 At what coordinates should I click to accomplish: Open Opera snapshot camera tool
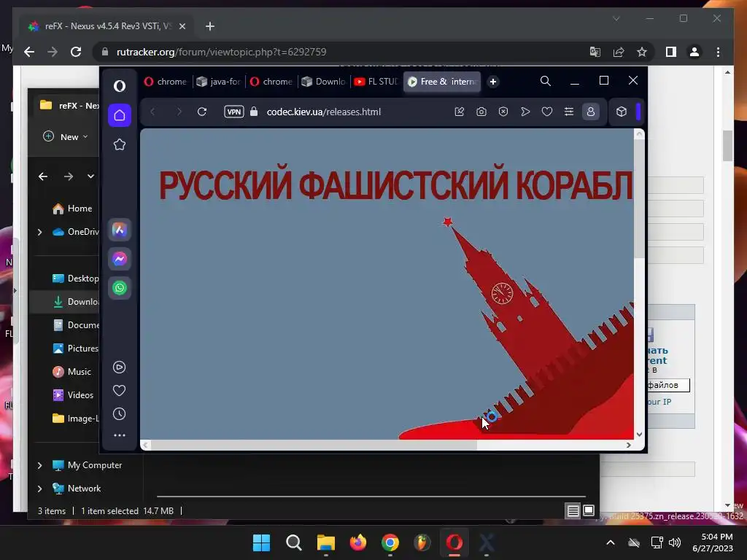coord(481,112)
